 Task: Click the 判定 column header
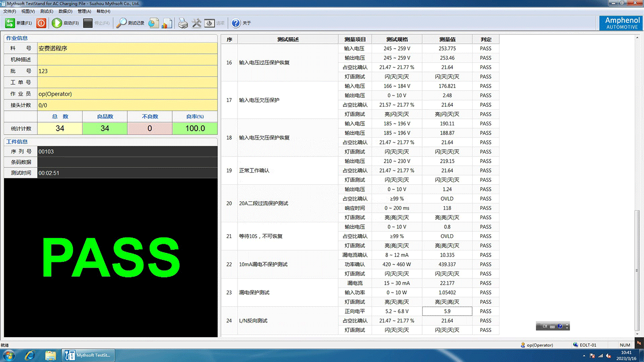click(486, 39)
